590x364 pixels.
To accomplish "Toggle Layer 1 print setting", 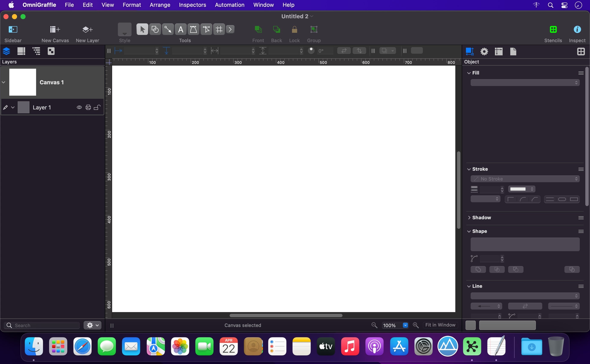I will coord(88,107).
